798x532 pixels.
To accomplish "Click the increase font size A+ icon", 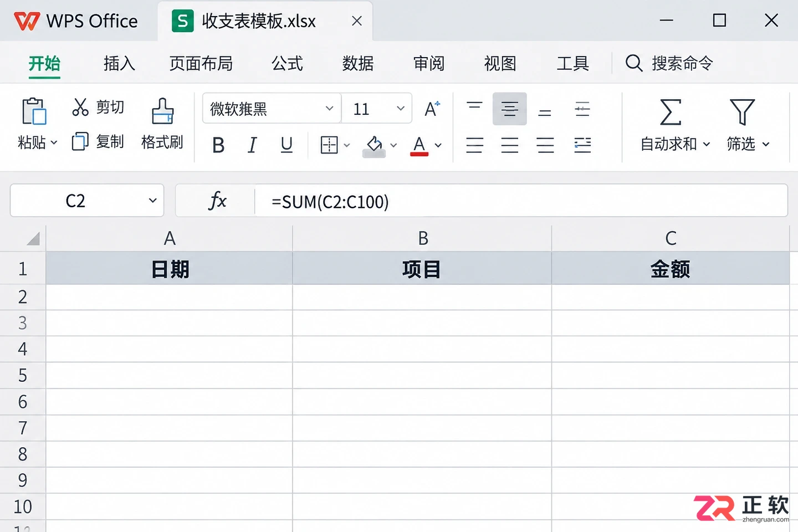I will [x=432, y=109].
